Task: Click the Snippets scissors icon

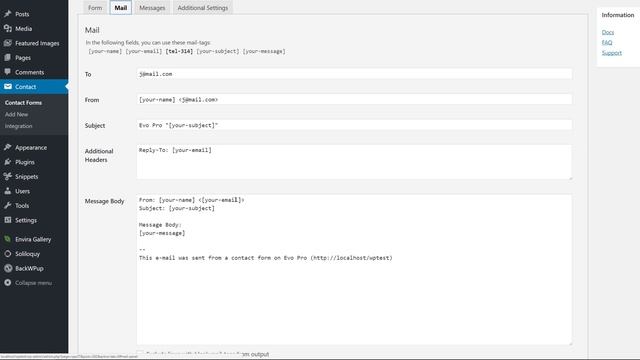Action: coord(8,176)
